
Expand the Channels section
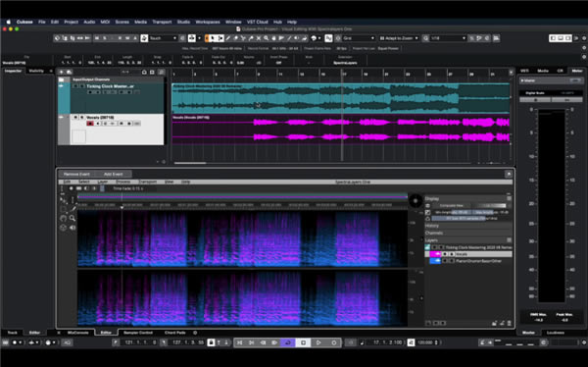click(467, 233)
